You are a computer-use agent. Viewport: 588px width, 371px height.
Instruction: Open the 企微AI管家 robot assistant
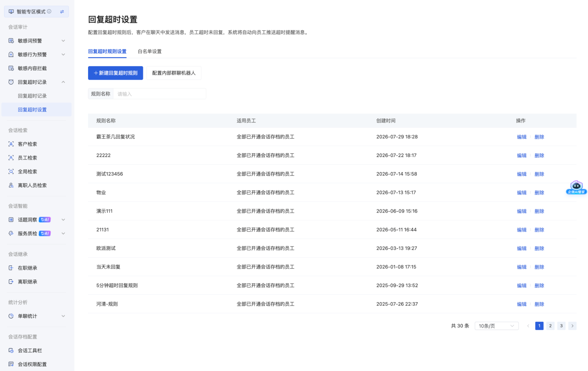(576, 188)
